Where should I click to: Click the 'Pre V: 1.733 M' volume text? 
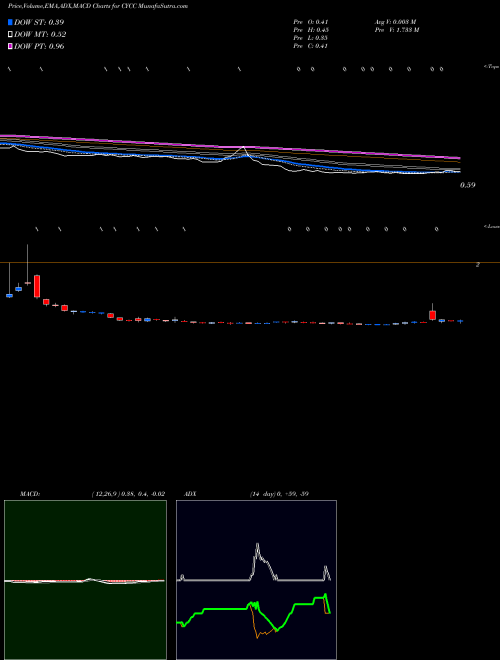point(396,30)
